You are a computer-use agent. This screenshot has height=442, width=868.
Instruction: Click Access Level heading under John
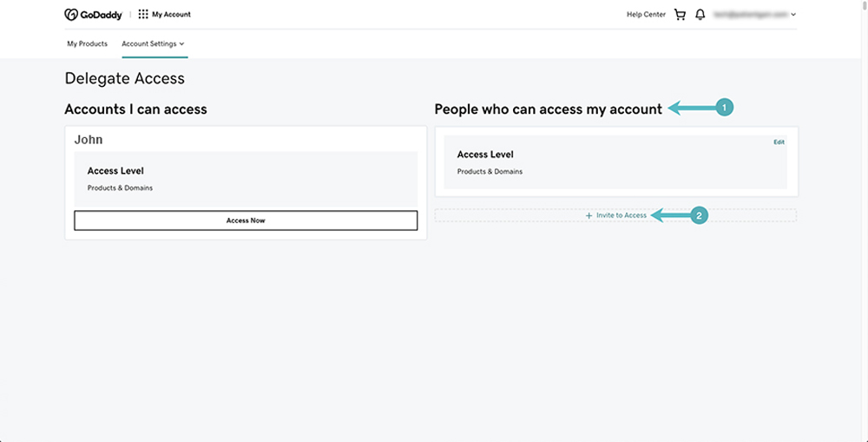point(115,171)
